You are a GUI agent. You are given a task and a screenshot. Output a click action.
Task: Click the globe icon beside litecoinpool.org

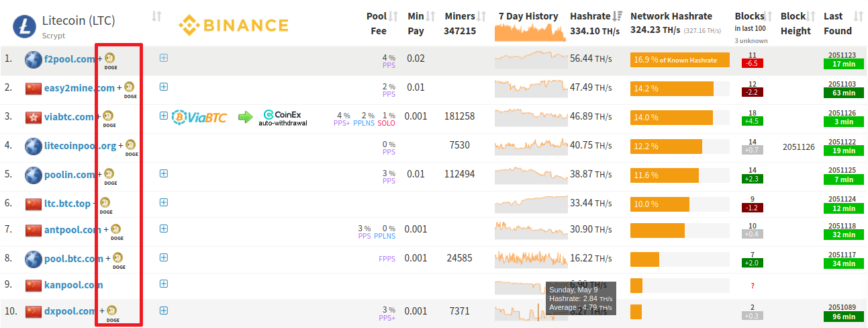click(33, 146)
